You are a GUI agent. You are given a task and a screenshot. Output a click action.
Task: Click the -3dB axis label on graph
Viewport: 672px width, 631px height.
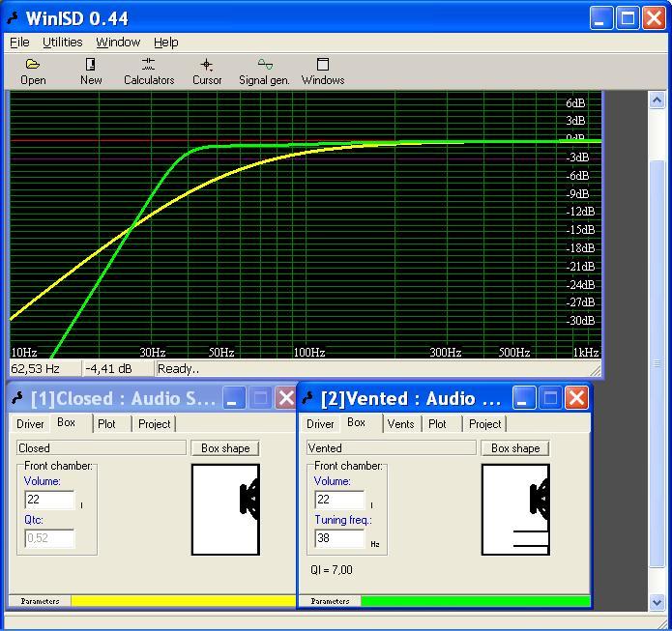pyautogui.click(x=577, y=158)
